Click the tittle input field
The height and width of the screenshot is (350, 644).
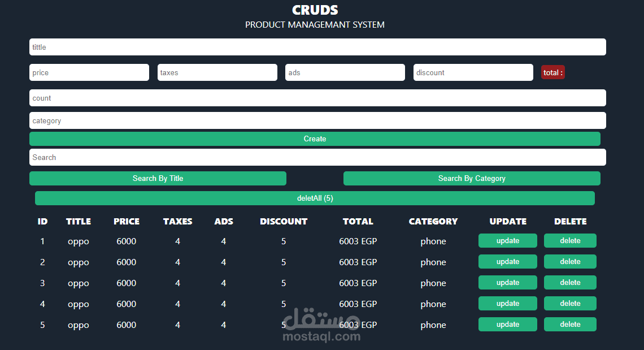pos(317,47)
